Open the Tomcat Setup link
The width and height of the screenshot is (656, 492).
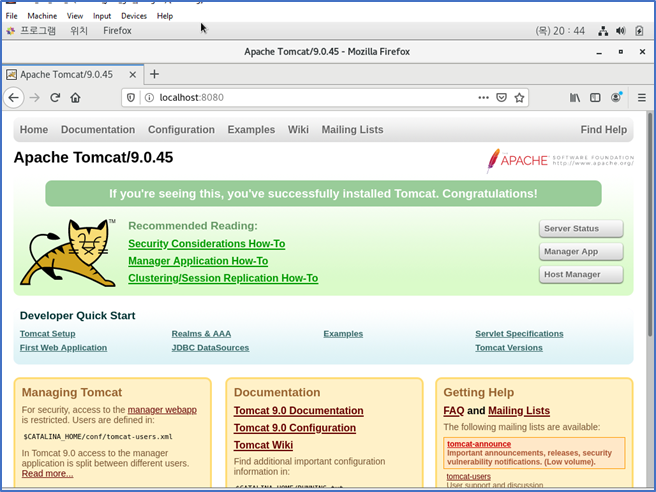click(47, 334)
